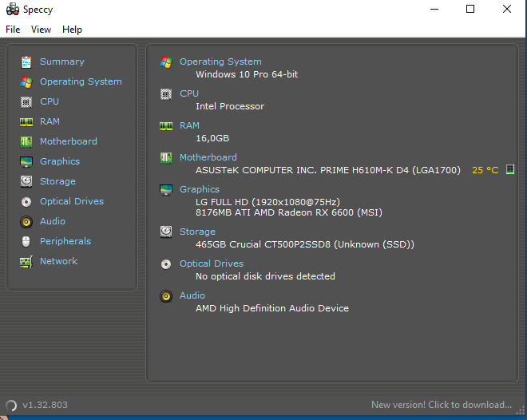The image size is (527, 420).
Task: Click version number 'v1.32.803' in status bar
Action: 45,405
